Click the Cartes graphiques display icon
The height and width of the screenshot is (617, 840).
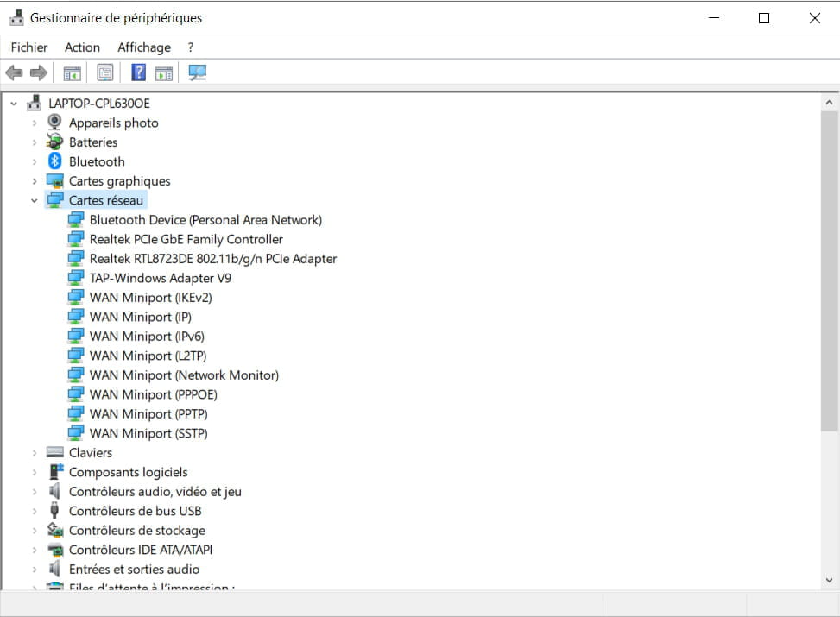(54, 181)
